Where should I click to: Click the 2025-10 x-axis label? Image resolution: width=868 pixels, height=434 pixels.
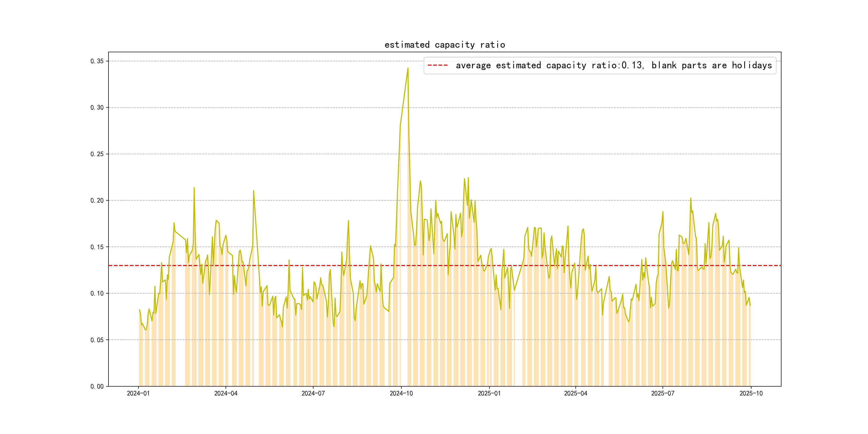pyautogui.click(x=751, y=393)
